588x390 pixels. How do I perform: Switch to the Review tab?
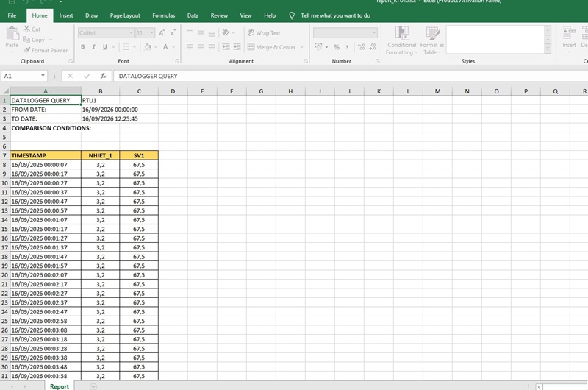click(219, 15)
